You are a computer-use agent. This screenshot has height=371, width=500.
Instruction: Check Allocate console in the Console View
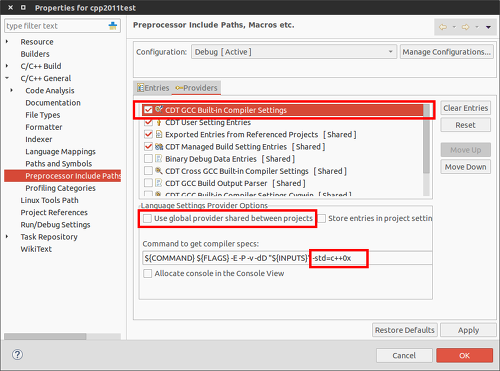point(147,273)
